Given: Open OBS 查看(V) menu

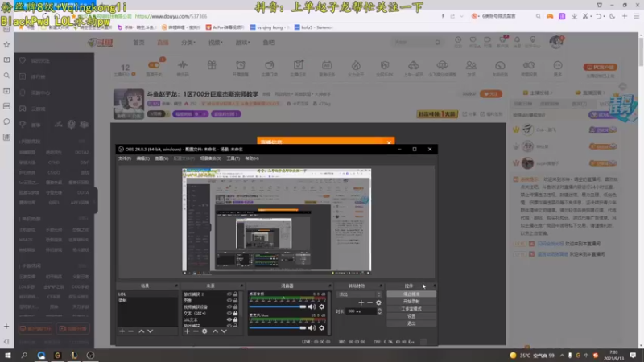Looking at the screenshot, I should pyautogui.click(x=162, y=158).
